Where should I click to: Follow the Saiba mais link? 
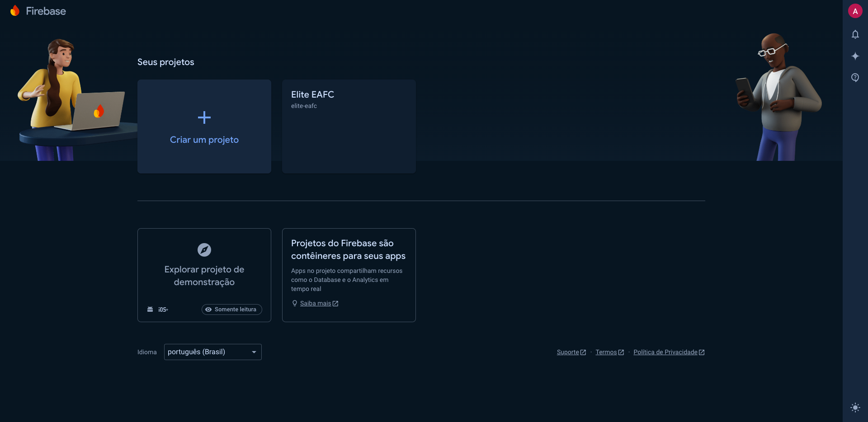[x=316, y=304]
